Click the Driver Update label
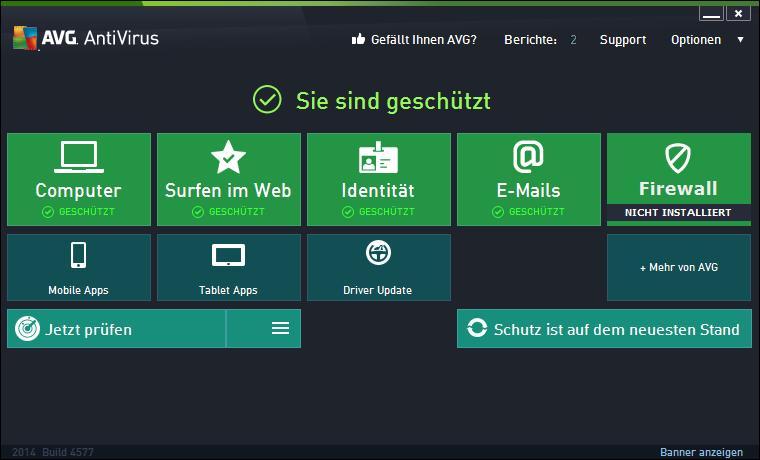760x460 pixels. tap(378, 290)
